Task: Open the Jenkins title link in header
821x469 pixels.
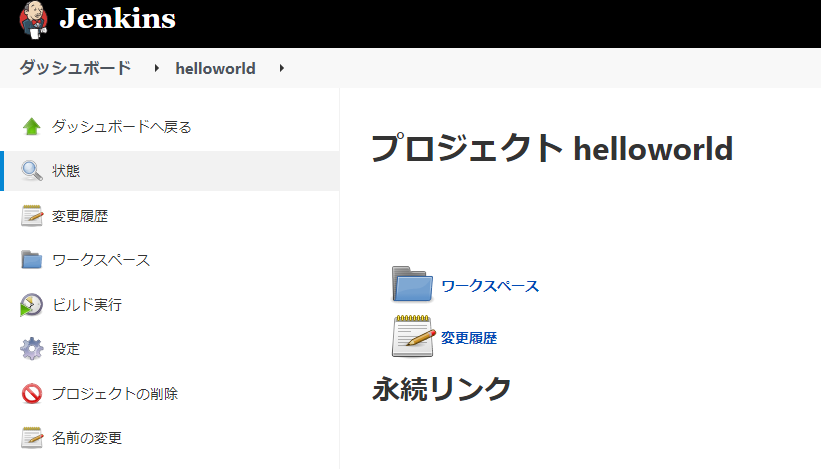Action: pyautogui.click(x=118, y=19)
